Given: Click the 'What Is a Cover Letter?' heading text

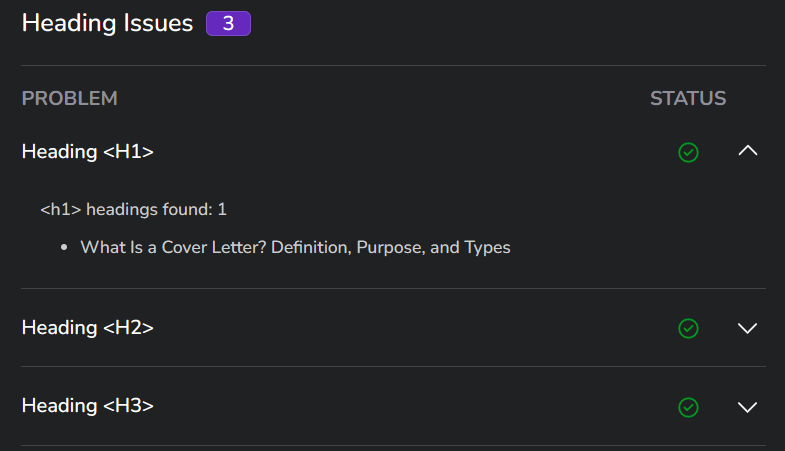Looking at the screenshot, I should (173, 247).
